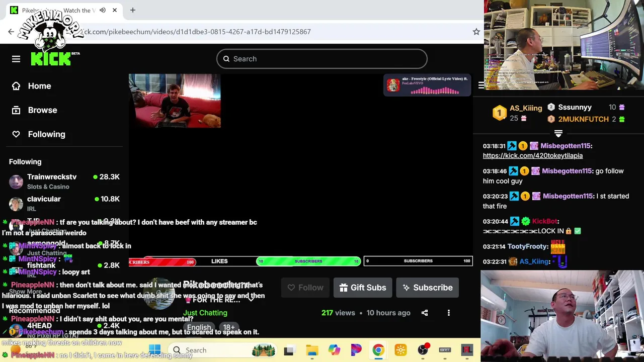Click the gold rank 1 leaderboard badge
Image resolution: width=644 pixels, height=362 pixels.
499,113
